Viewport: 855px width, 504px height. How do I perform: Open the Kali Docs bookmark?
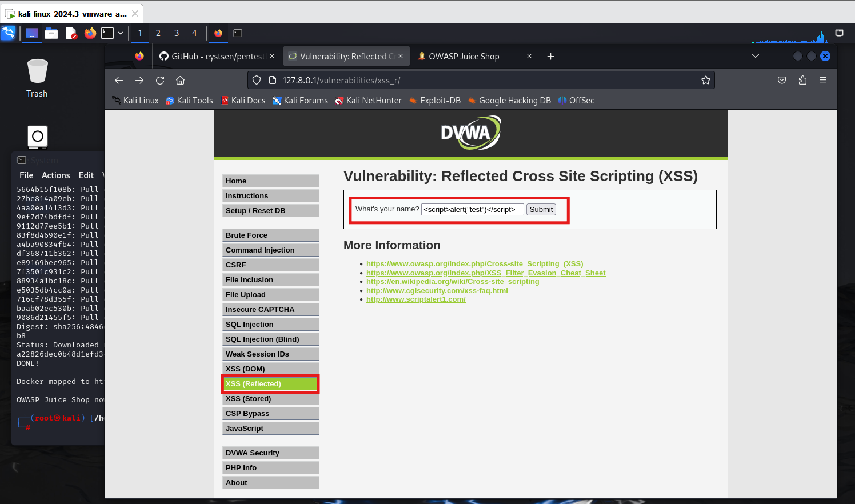tap(243, 101)
